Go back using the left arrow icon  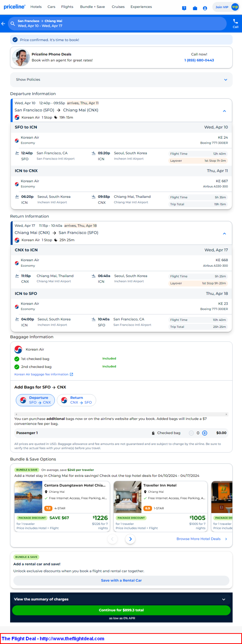pos(3,24)
